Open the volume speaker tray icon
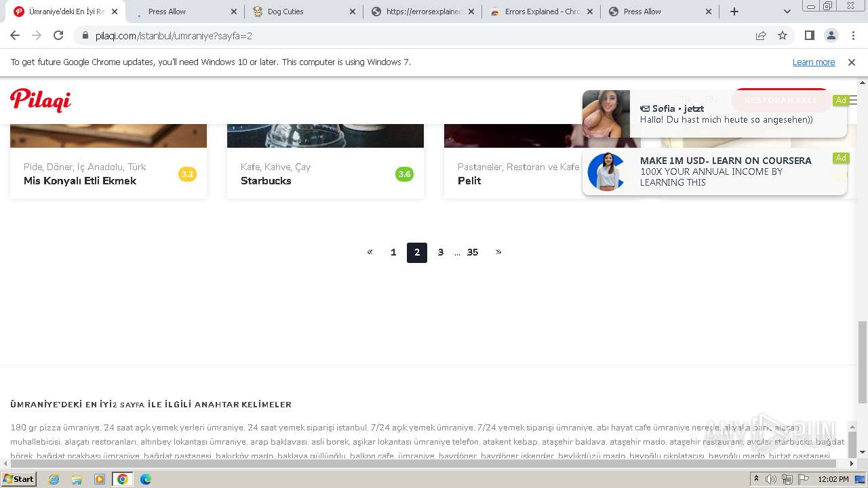This screenshot has height=488, width=868. point(771,479)
